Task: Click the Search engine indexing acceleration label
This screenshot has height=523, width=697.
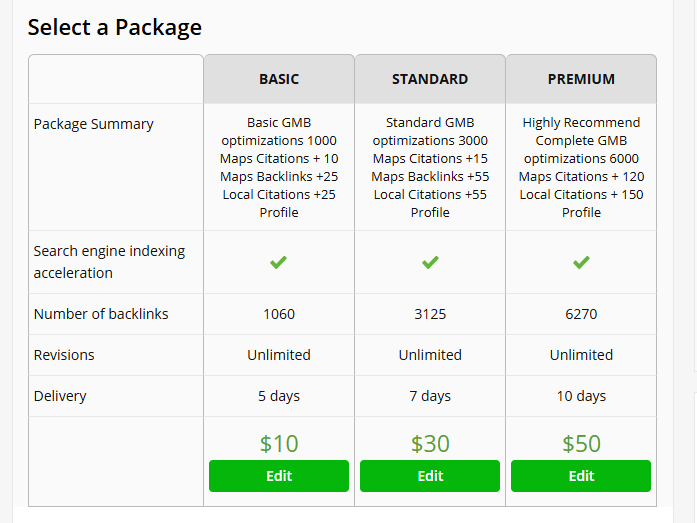Action: [109, 262]
